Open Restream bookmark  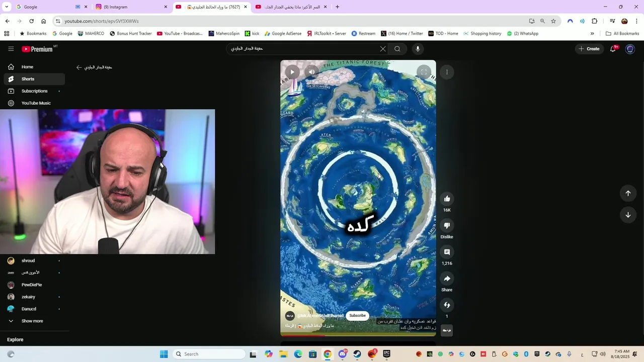pos(363,34)
